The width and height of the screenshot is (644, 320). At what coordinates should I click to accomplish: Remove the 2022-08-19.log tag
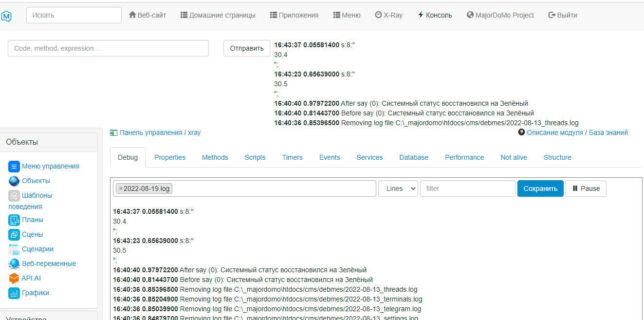coord(121,188)
